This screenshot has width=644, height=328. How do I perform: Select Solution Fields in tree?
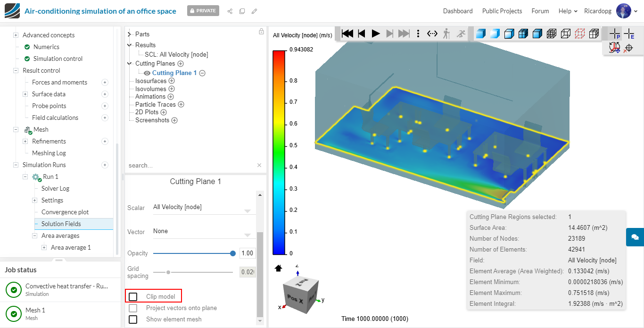pos(61,224)
